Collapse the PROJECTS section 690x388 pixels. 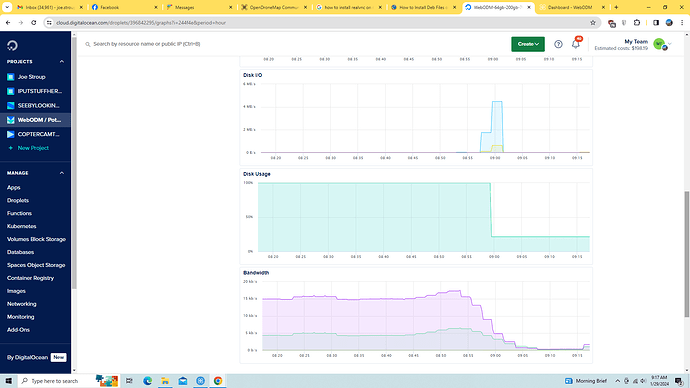pyautogui.click(x=62, y=62)
